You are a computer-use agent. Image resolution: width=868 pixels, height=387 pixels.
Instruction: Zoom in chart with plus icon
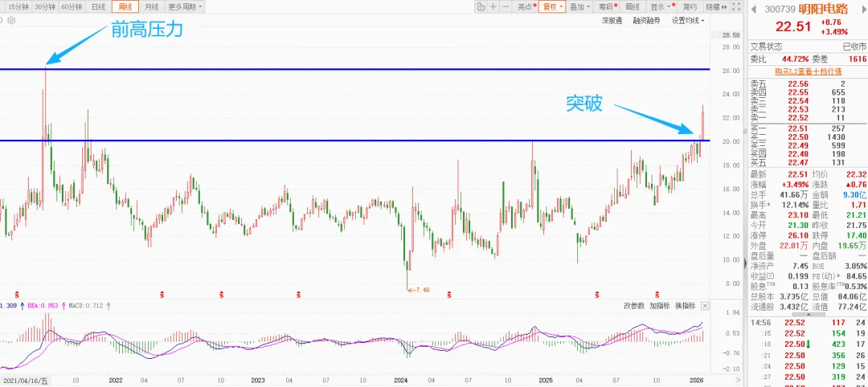(493, 7)
